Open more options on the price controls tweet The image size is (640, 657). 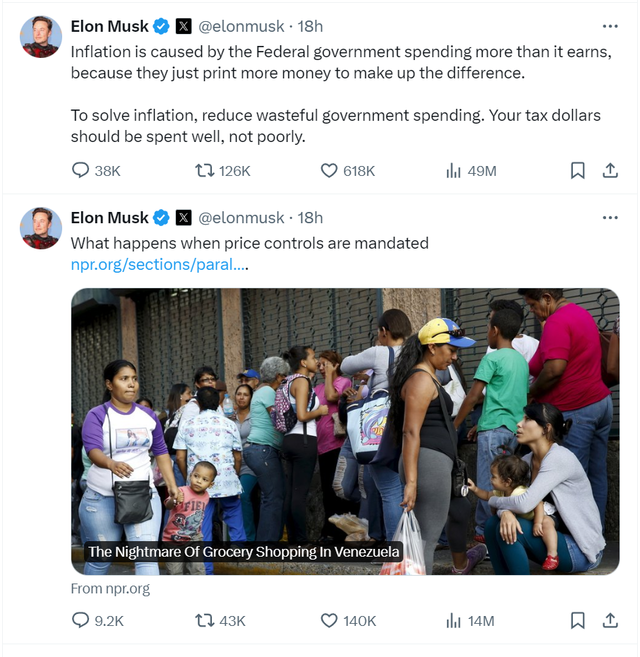pyautogui.click(x=610, y=217)
